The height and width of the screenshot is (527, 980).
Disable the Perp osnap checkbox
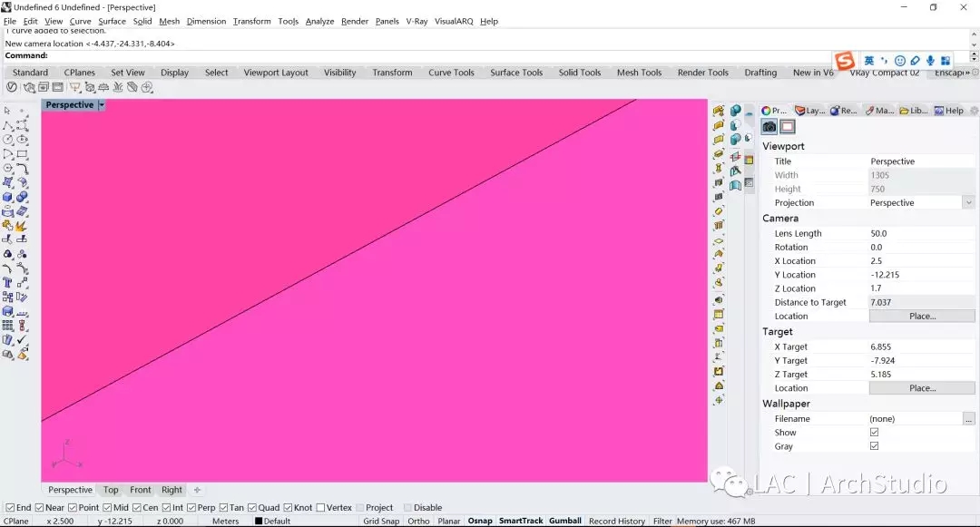tap(191, 508)
